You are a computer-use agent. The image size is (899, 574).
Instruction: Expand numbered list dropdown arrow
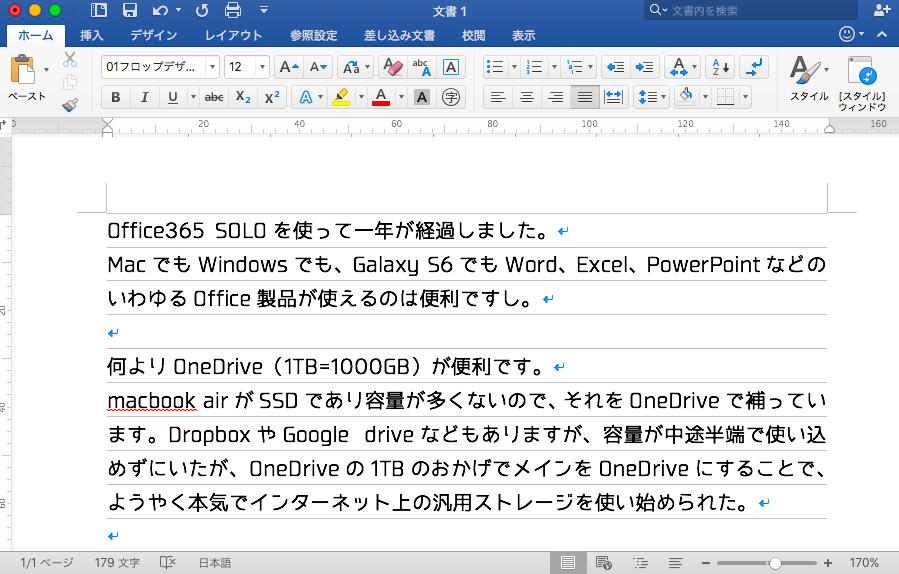click(554, 67)
